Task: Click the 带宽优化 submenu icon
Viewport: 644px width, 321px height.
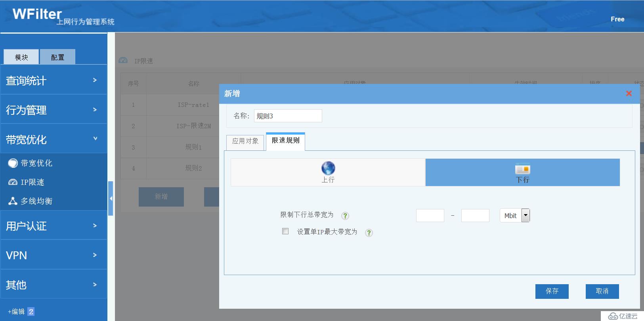Action: coord(13,163)
